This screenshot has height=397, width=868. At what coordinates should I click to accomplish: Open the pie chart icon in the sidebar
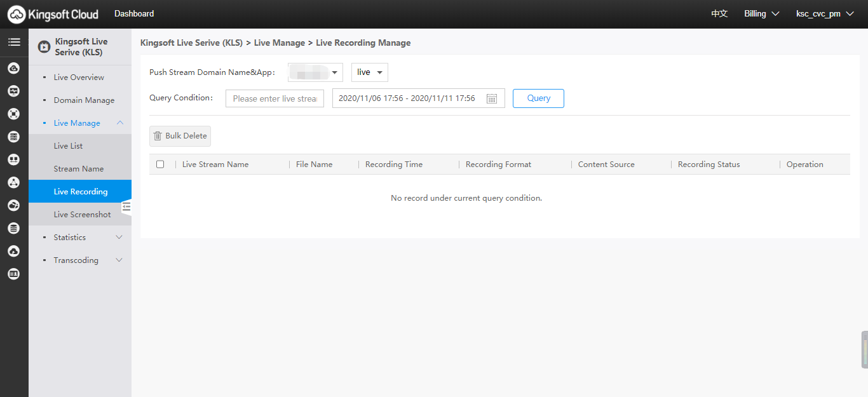pos(14,205)
